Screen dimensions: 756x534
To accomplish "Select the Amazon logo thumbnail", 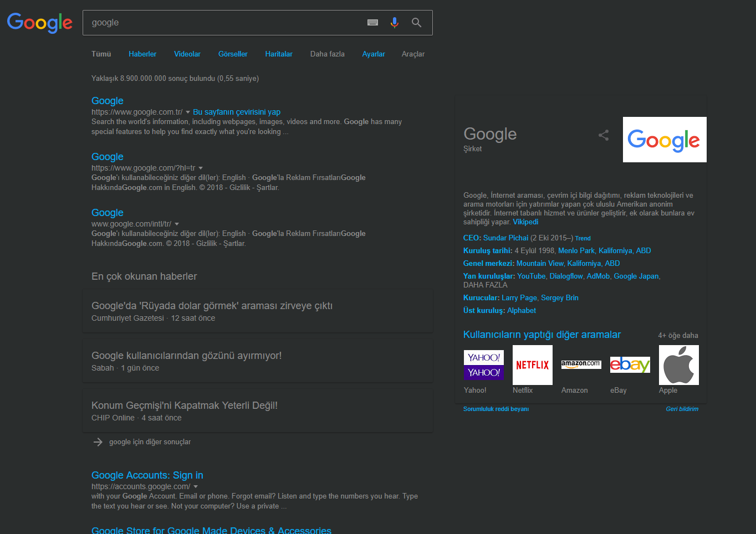I will pyautogui.click(x=581, y=365).
